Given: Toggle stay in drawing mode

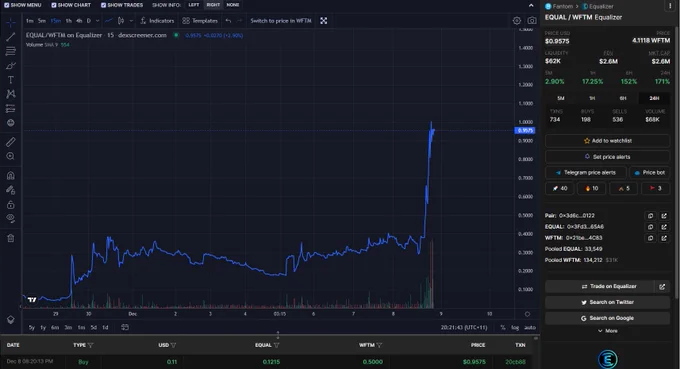Looking at the screenshot, I should tap(10, 190).
